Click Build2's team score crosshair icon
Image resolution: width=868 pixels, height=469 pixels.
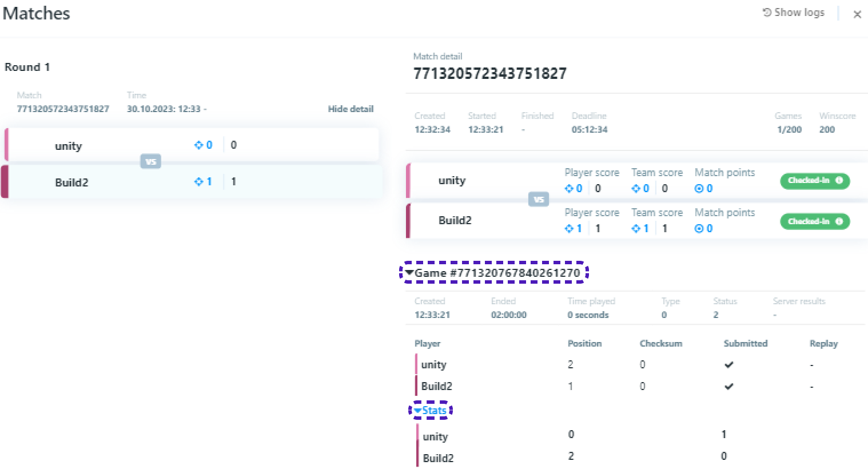[x=636, y=229]
